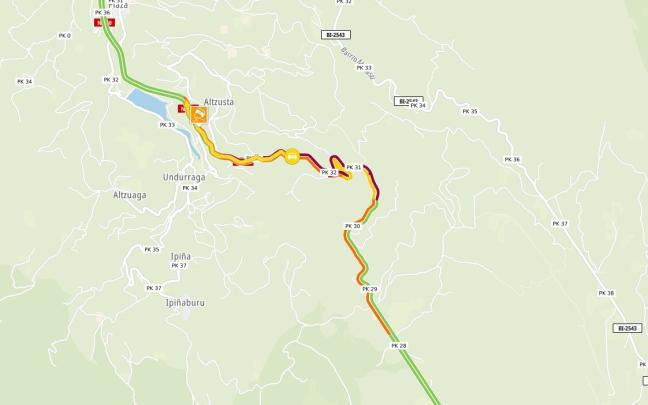Select the PK 38 kilometer marker
The image size is (648, 405).
606,293
